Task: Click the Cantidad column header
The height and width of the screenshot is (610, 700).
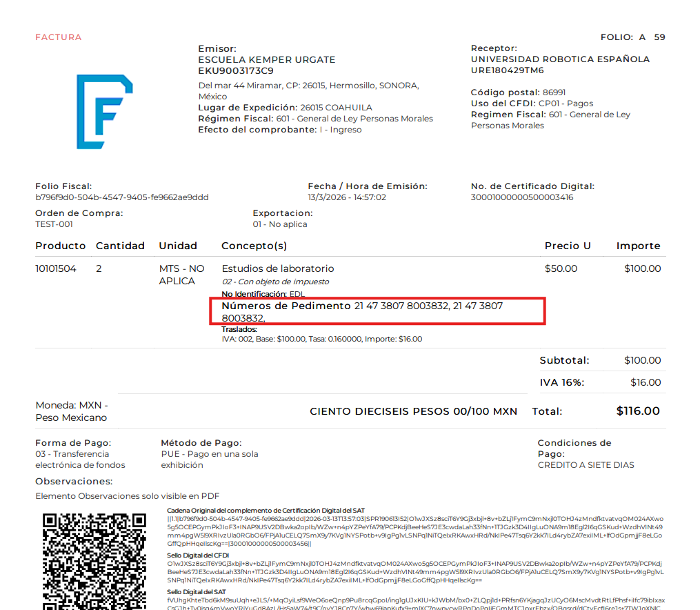Action: coord(120,246)
